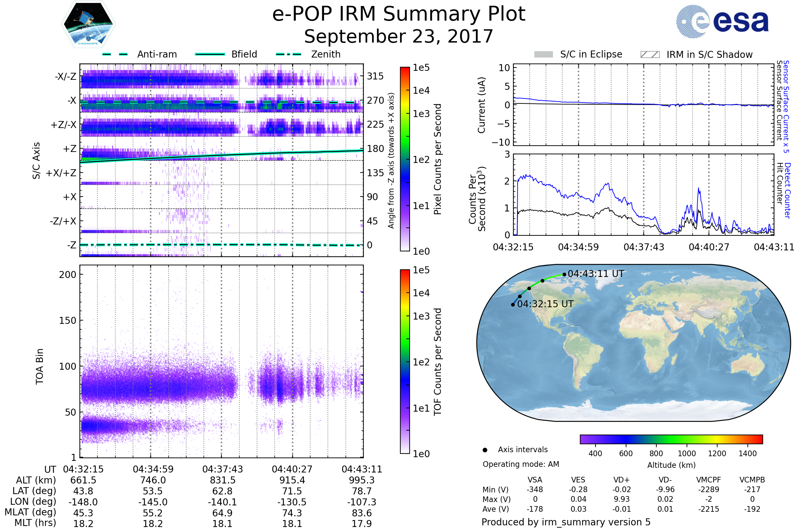The image size is (798, 532).
Task: Click the VMCPF column header
Action: pos(709,480)
